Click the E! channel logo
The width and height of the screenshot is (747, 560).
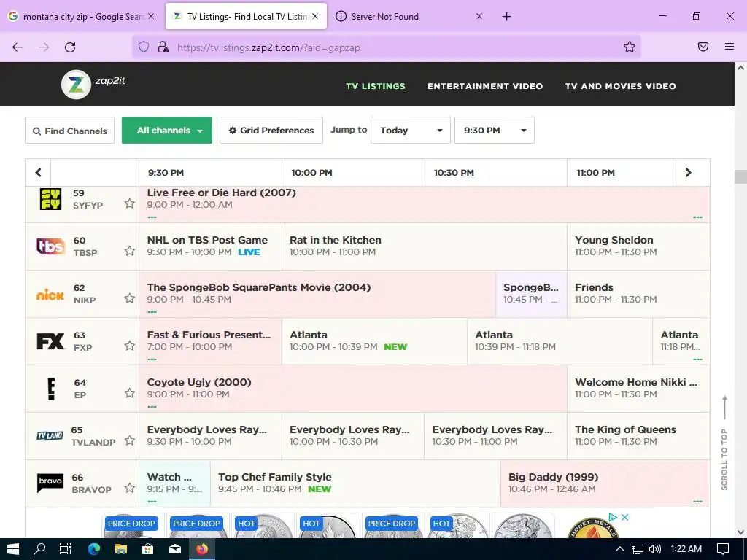(51, 389)
